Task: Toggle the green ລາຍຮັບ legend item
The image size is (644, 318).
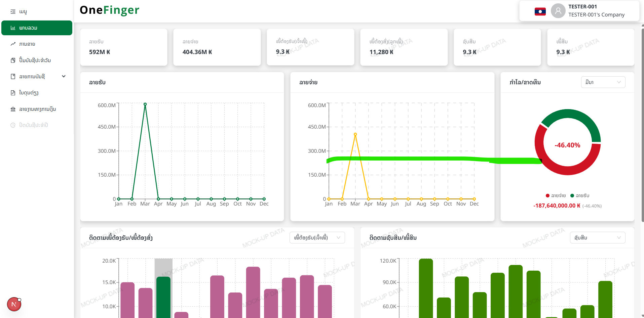Action: coord(580,195)
